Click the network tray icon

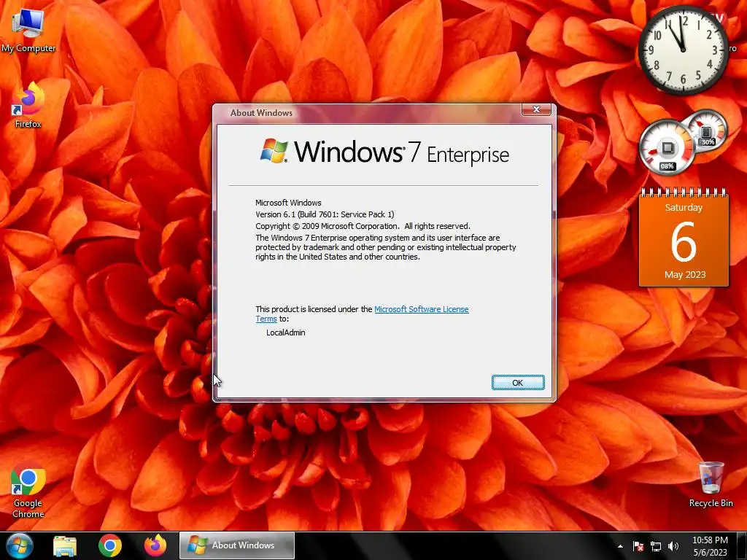coord(656,546)
